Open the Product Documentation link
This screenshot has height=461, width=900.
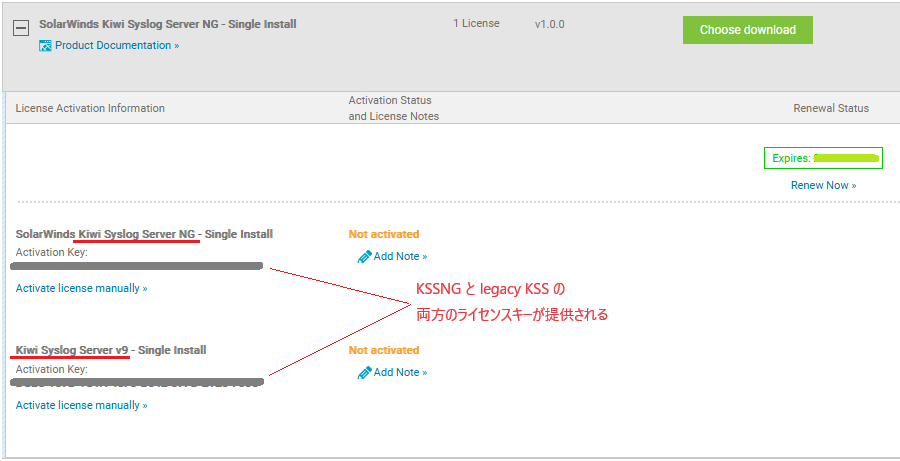point(117,45)
